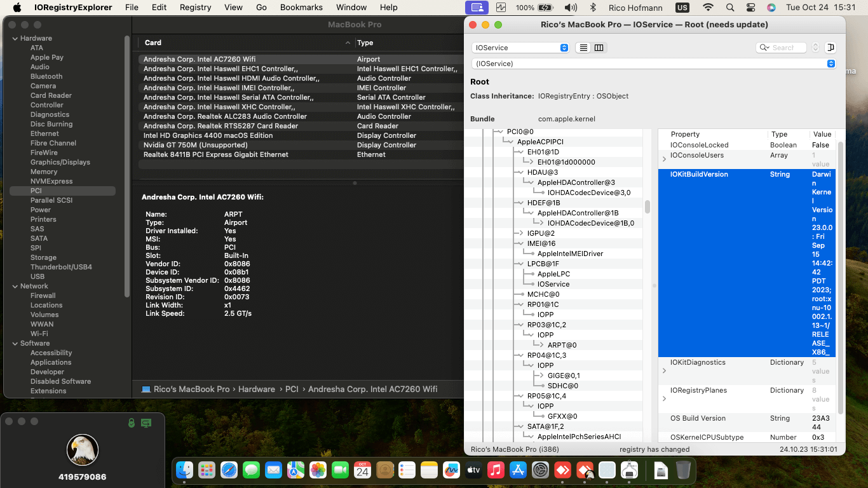Image resolution: width=868 pixels, height=488 pixels.
Task: Open the App Store dock icon
Action: coord(518,470)
